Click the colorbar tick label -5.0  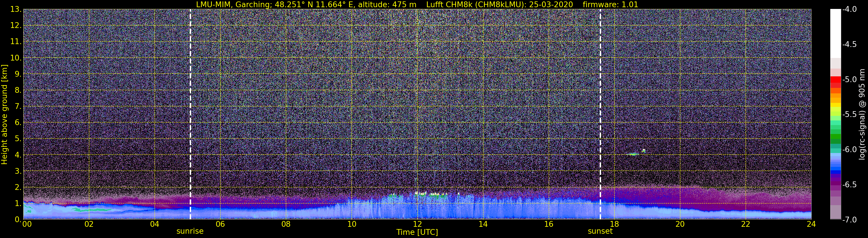tap(850, 80)
